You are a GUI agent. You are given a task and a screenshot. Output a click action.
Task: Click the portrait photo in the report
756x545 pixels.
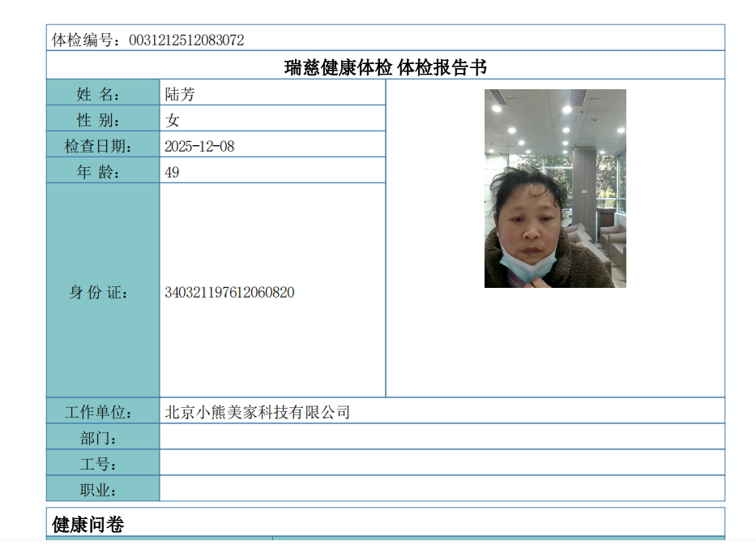555,188
